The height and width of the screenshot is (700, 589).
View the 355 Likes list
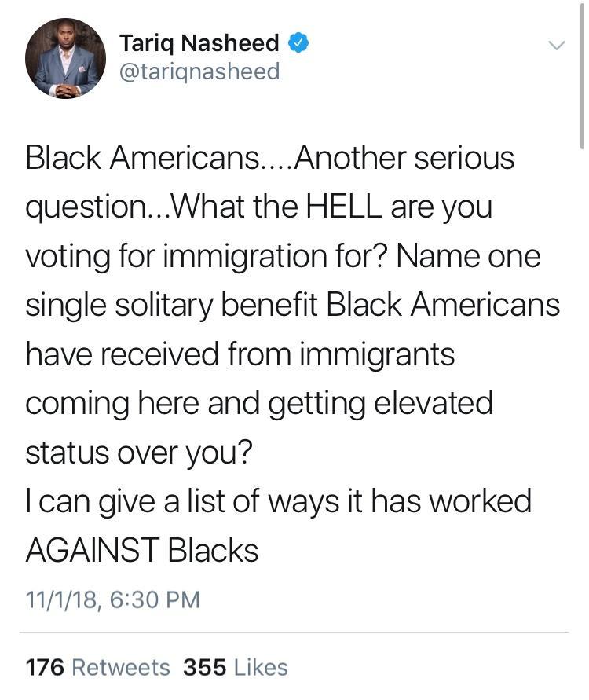pos(236,668)
